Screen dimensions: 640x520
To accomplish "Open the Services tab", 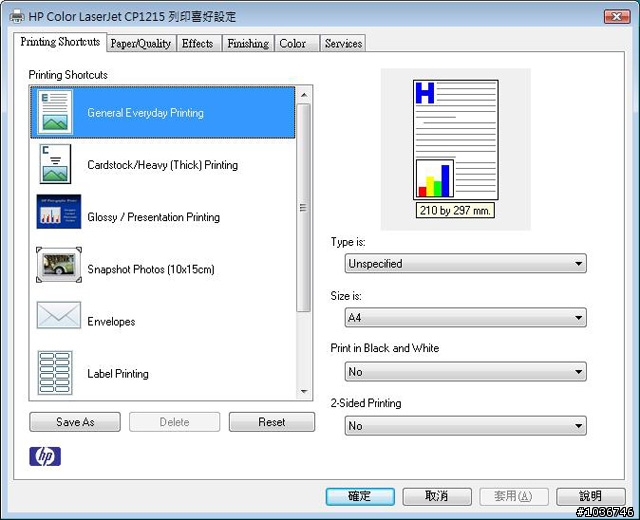I will (343, 43).
